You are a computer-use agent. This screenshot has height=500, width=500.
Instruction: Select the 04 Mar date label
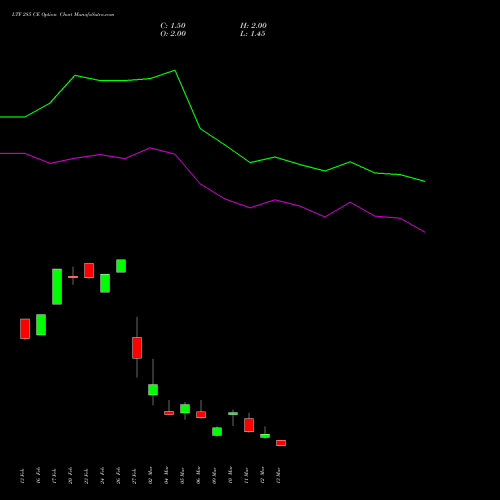click(x=166, y=475)
